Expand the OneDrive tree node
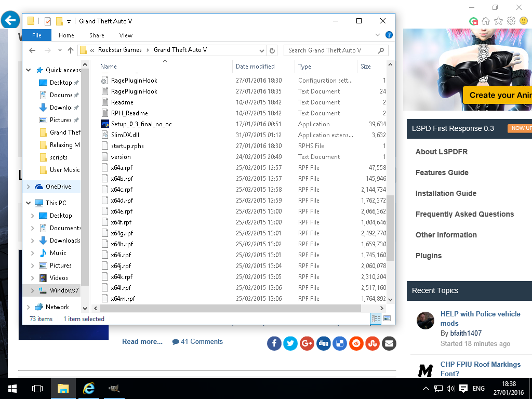The width and height of the screenshot is (532, 399). [x=29, y=187]
